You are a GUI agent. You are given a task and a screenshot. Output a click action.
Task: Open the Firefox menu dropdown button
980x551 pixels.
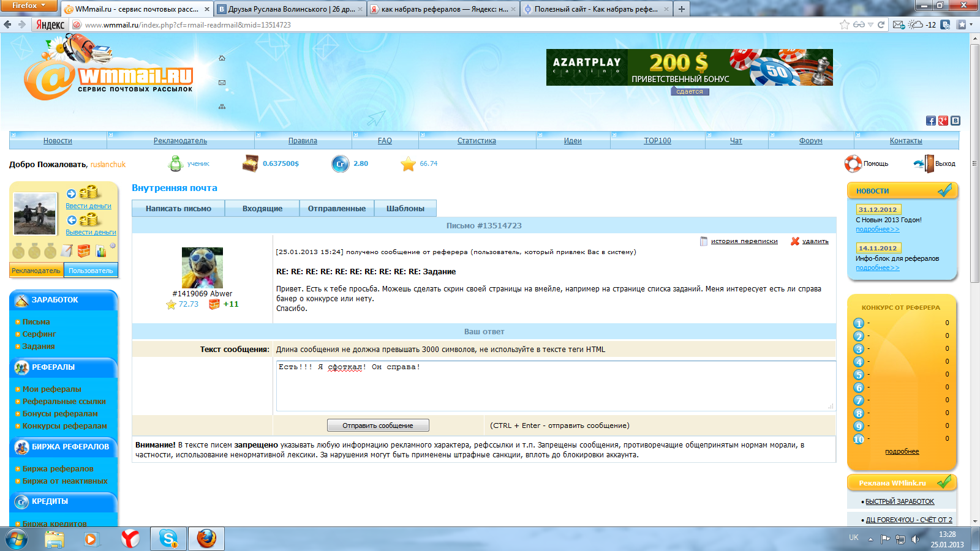[x=28, y=6]
